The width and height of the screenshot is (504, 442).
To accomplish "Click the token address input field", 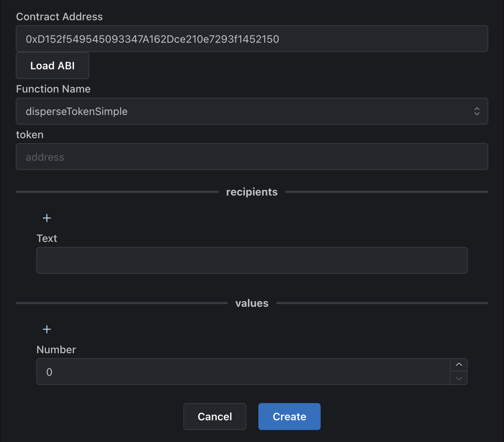I will [252, 157].
